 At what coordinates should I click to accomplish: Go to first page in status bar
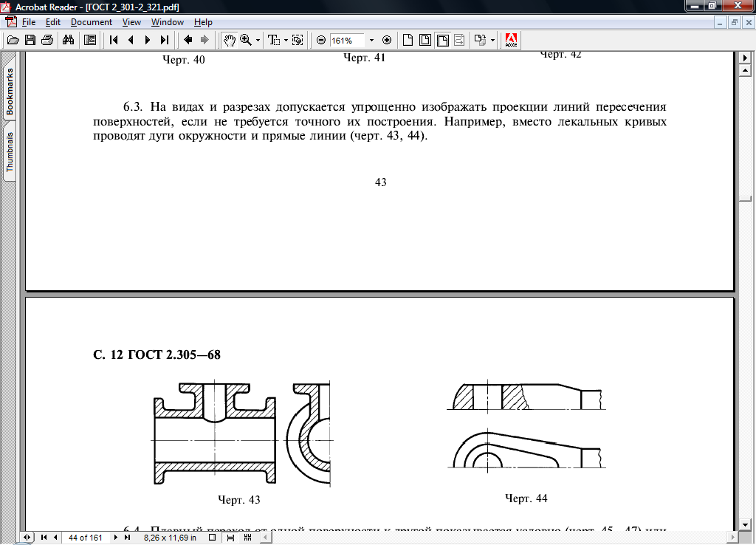(44, 538)
